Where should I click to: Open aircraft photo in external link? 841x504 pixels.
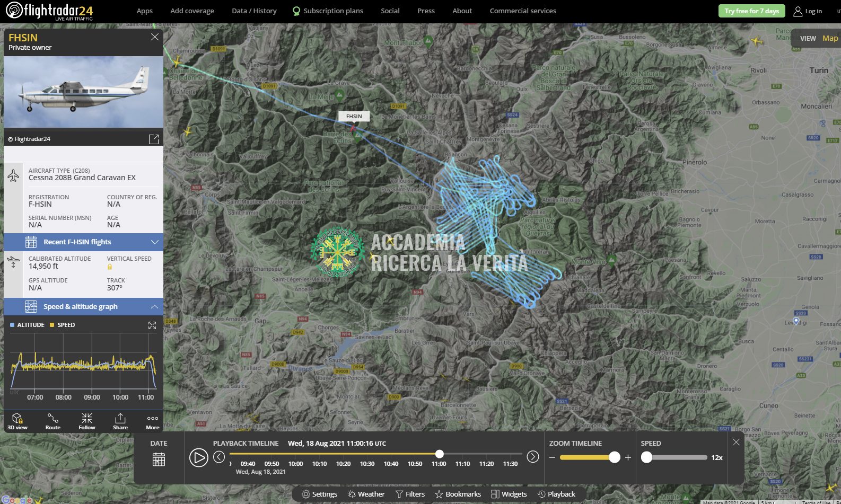[x=154, y=139]
